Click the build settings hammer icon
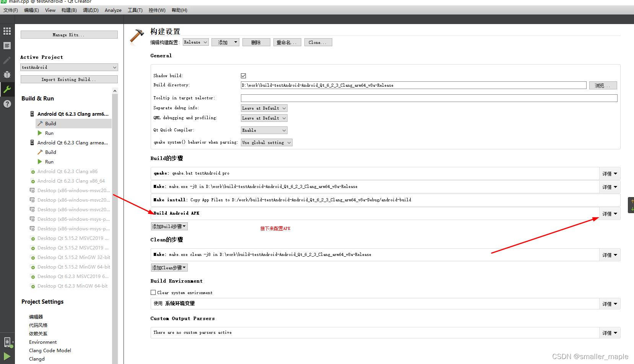634x364 pixels. [137, 36]
